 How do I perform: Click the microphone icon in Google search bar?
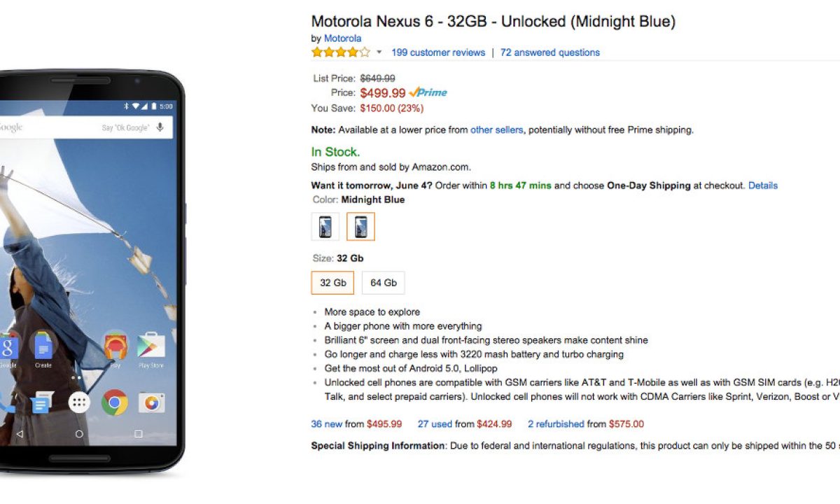point(160,127)
